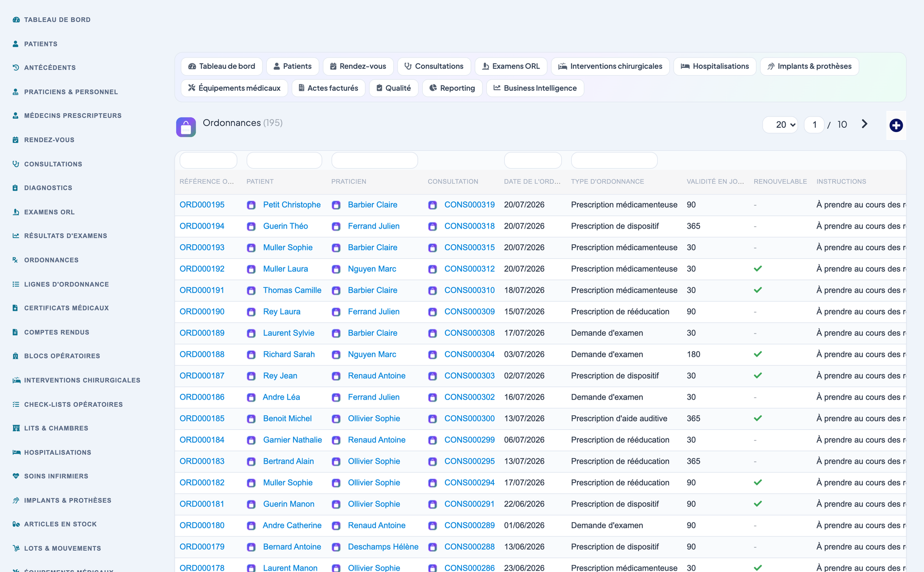This screenshot has height=572, width=924.
Task: Open the Tableau de bord tab
Action: [222, 66]
